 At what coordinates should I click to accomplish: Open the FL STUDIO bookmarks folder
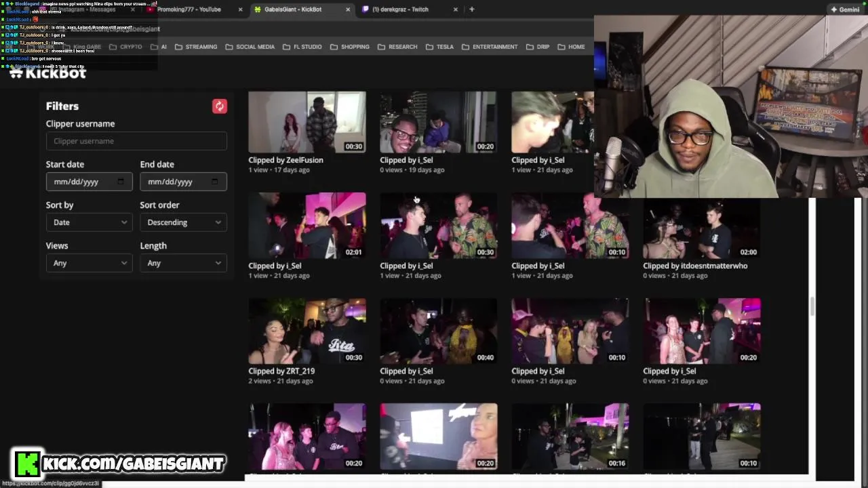pyautogui.click(x=302, y=47)
